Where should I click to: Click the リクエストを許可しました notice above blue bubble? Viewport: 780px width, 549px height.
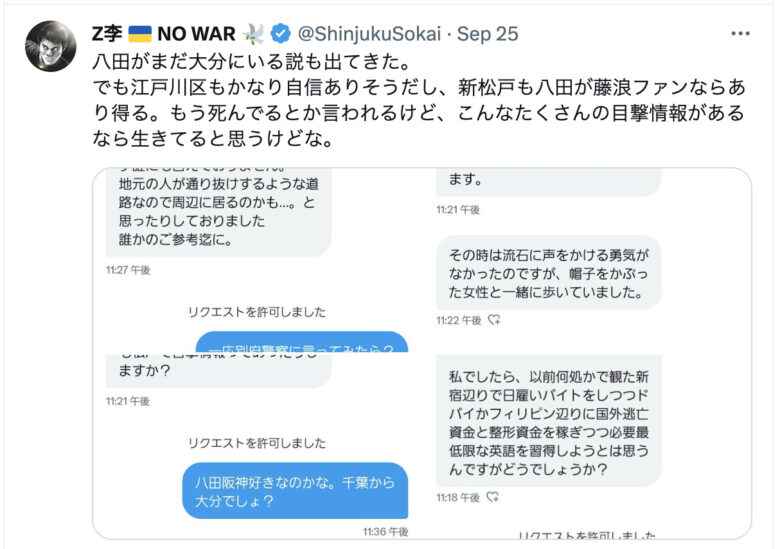pos(257,443)
